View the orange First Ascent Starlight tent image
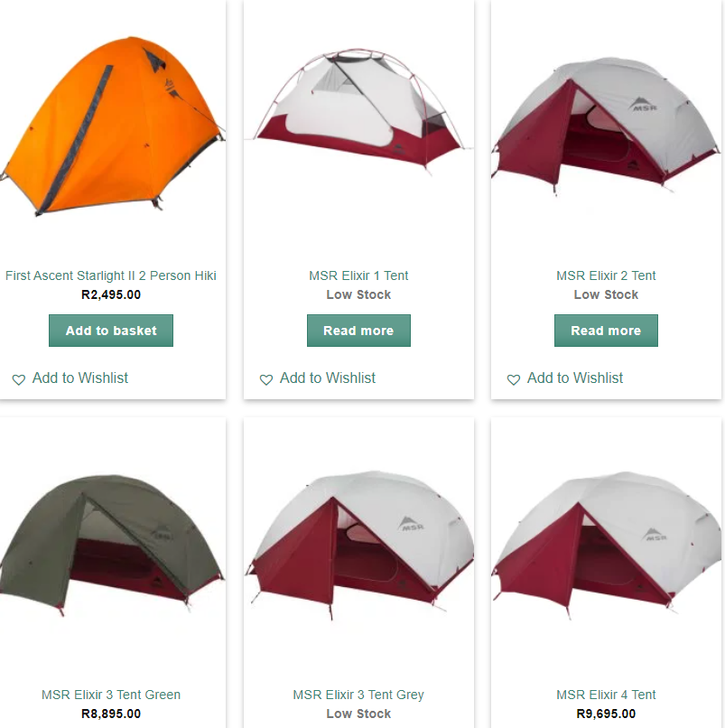Viewport: 725px width, 728px height. (112, 126)
